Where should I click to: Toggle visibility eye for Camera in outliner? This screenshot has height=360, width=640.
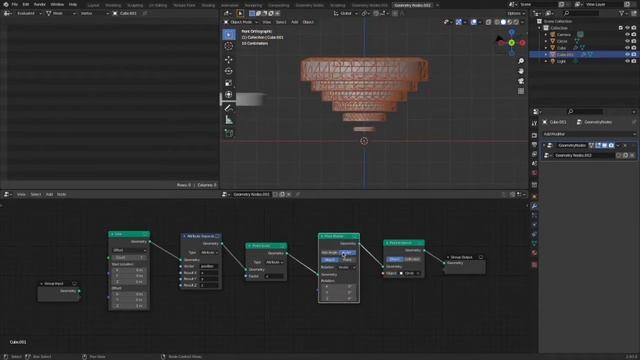click(627, 35)
